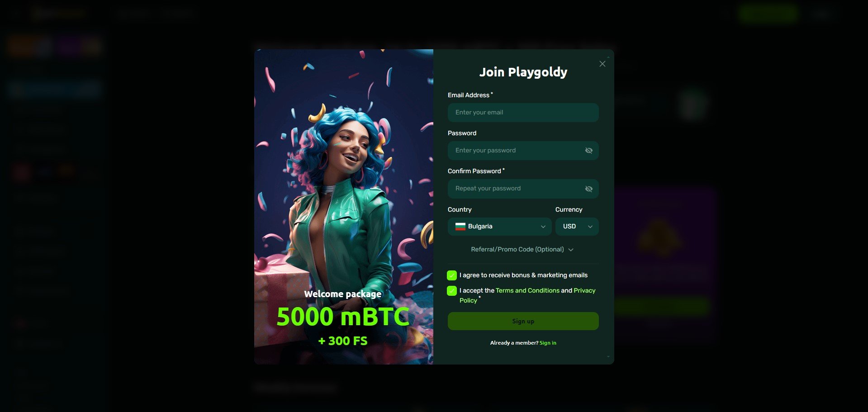Click the Country dropdown chevron arrow
Viewport: 868px width, 412px height.
click(543, 227)
